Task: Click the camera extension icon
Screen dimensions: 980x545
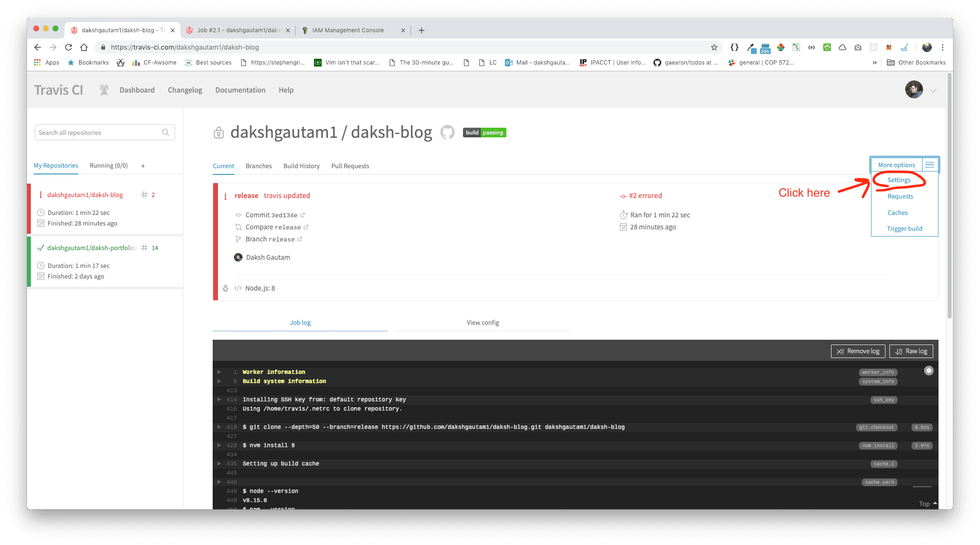Action: (x=857, y=47)
